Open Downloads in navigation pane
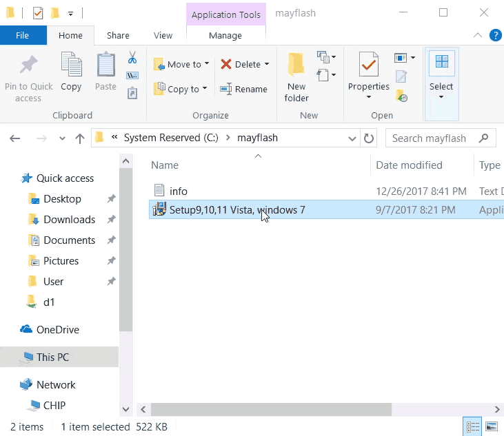504x436 pixels. pyautogui.click(x=70, y=220)
